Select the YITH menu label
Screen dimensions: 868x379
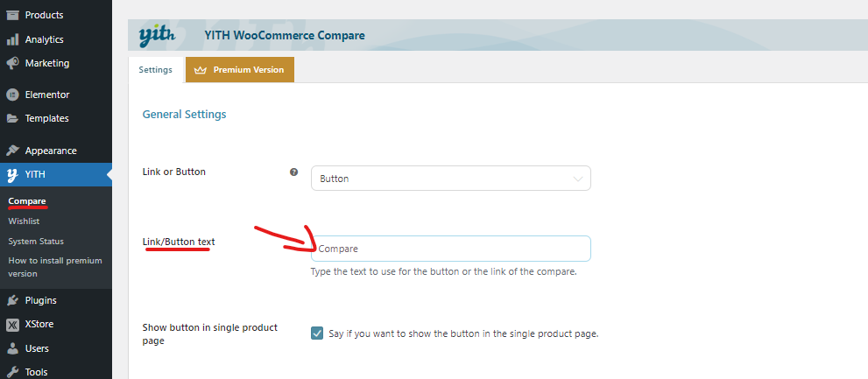[35, 175]
